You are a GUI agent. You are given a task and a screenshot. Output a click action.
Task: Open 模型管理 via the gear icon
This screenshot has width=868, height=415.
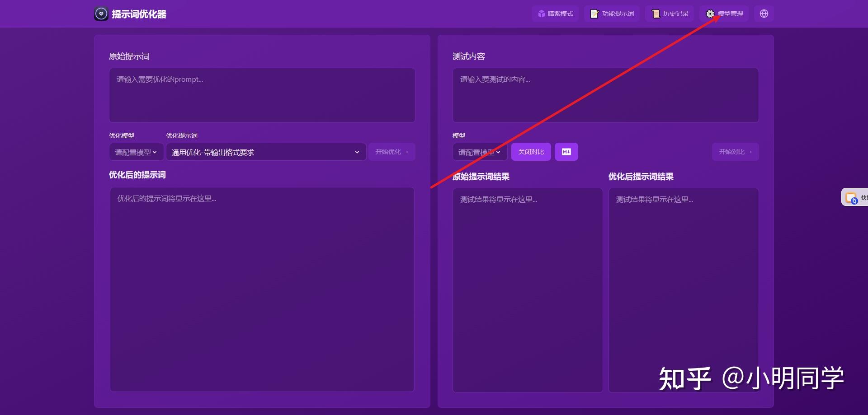709,14
